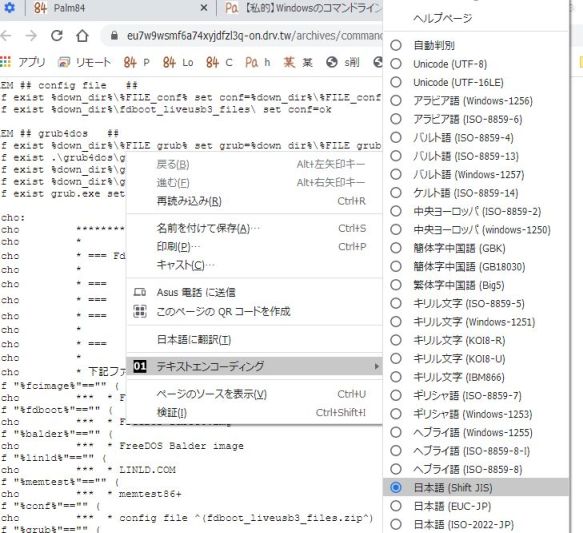Open the 某 bookmark
The width and height of the screenshot is (583, 533).
(298, 62)
